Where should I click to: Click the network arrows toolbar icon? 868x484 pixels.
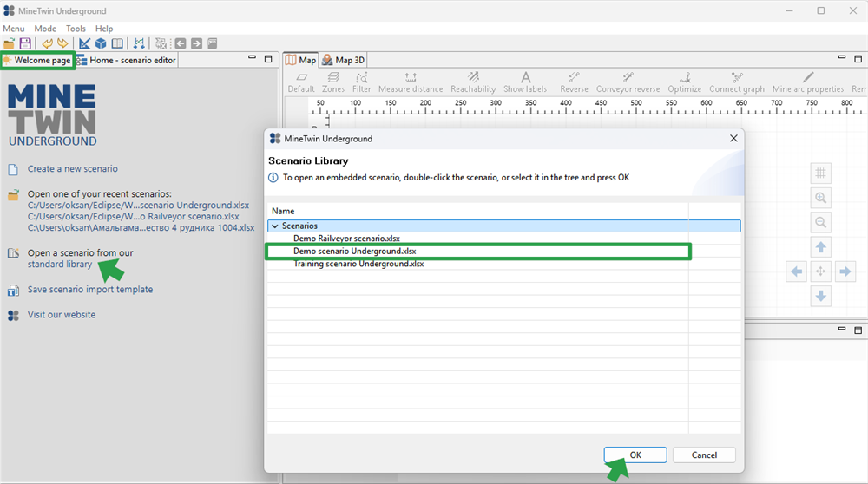click(x=139, y=43)
